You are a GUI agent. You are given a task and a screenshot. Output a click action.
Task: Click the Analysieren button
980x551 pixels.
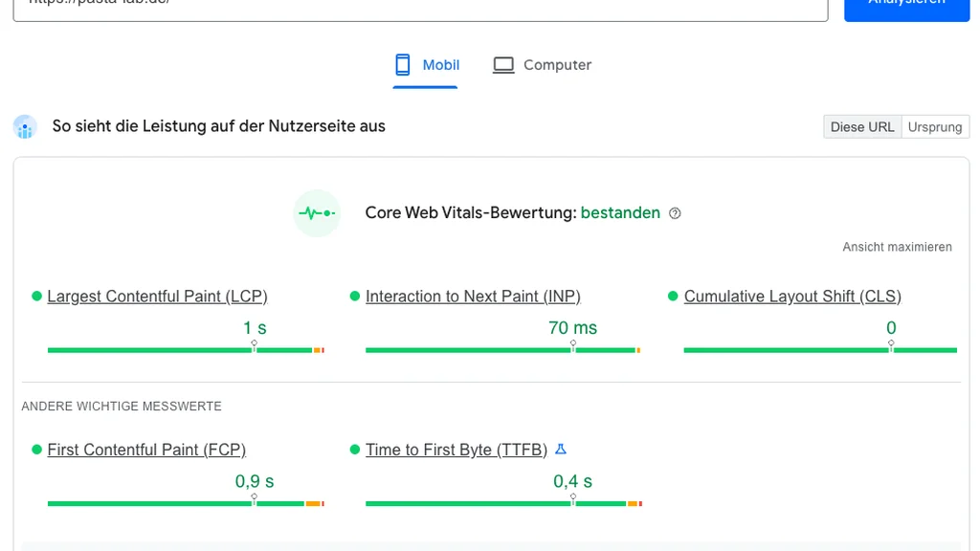[x=905, y=8]
